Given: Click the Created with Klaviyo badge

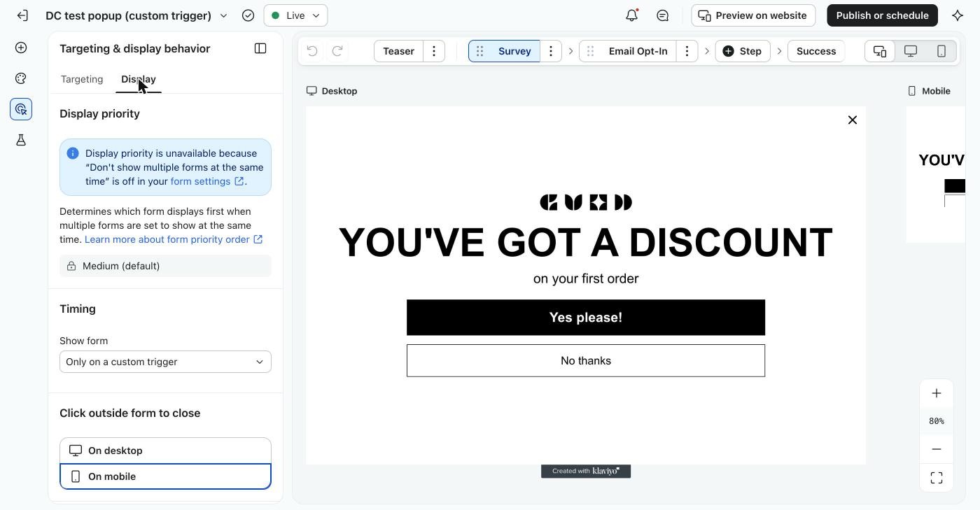Looking at the screenshot, I should pos(586,472).
